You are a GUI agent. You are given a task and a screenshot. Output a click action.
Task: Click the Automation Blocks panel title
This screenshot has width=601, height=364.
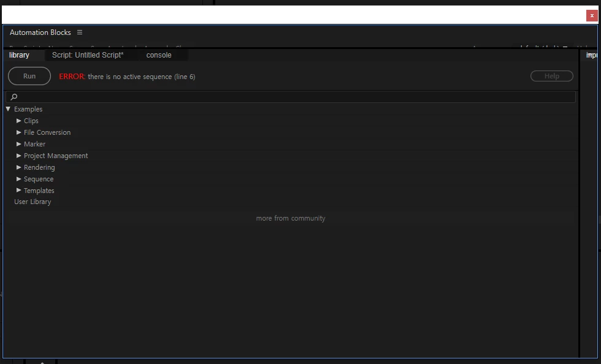click(x=40, y=32)
